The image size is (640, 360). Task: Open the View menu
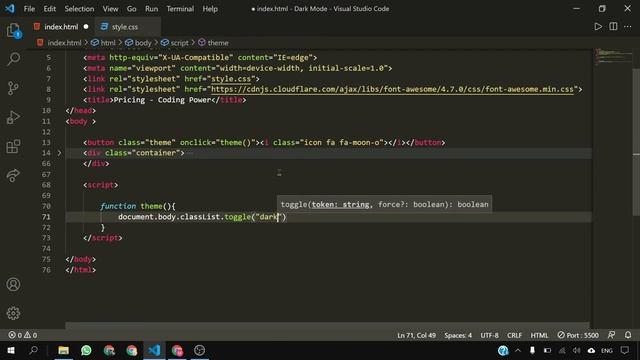[x=110, y=9]
